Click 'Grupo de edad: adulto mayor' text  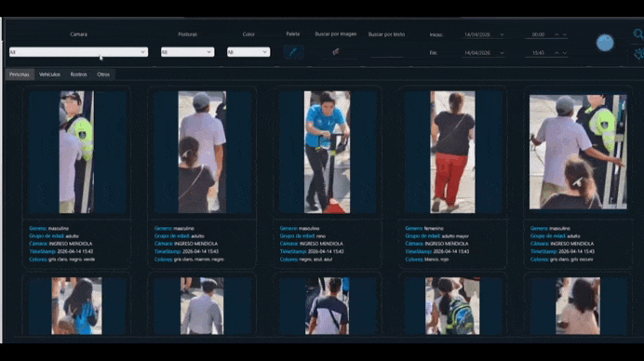coord(437,236)
